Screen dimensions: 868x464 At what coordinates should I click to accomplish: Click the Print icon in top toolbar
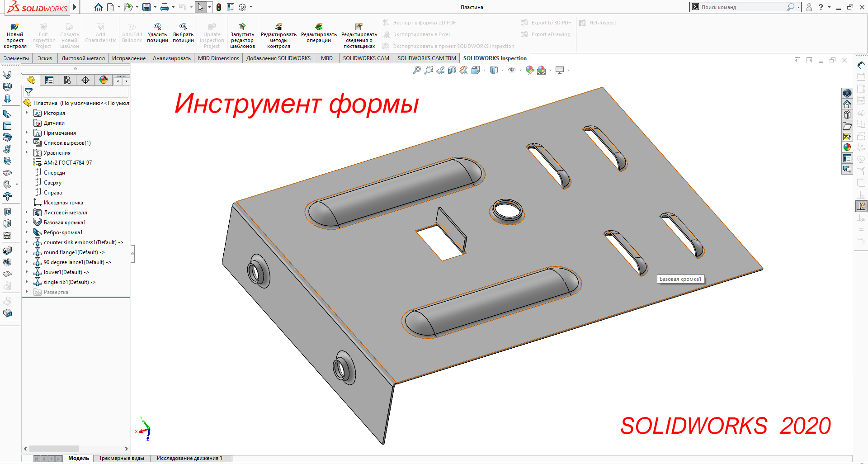[165, 7]
